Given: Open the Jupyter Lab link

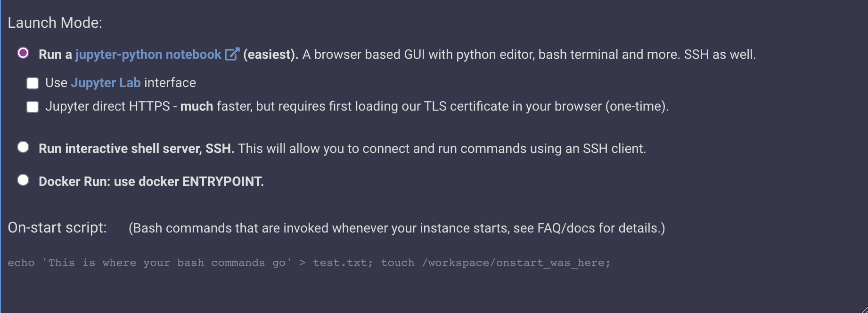Looking at the screenshot, I should [105, 83].
